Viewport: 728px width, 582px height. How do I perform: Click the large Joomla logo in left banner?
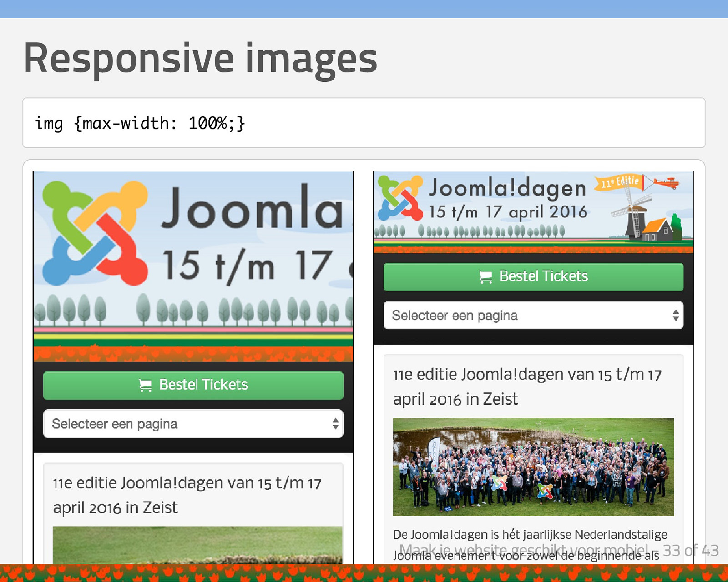pos(95,233)
